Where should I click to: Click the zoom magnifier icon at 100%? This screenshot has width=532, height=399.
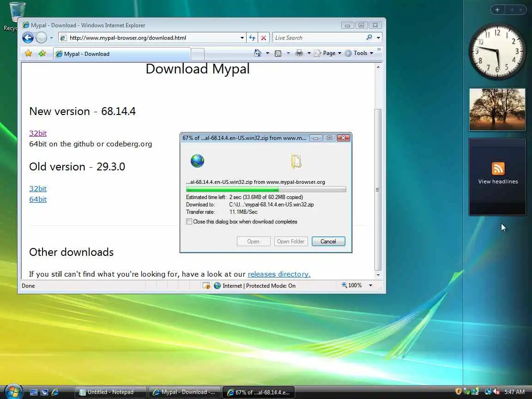point(345,285)
